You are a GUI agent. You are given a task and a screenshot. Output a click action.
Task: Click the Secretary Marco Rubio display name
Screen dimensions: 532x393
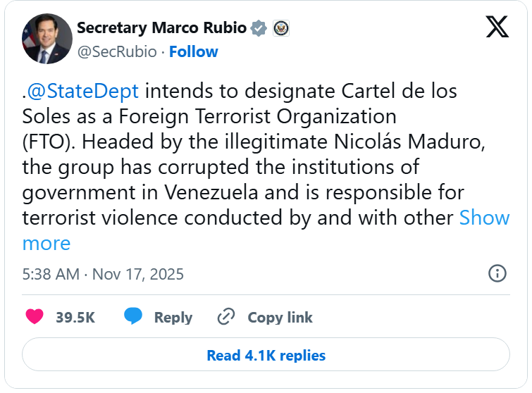point(161,28)
